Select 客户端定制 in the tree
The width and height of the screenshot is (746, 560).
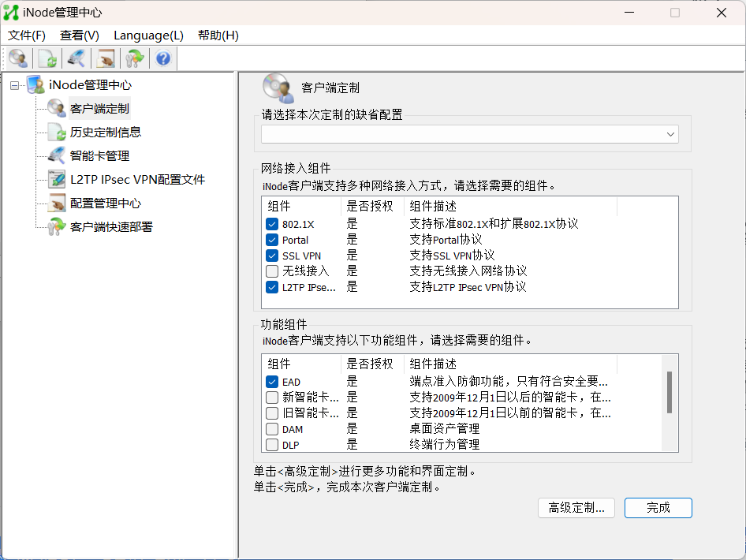[99, 109]
